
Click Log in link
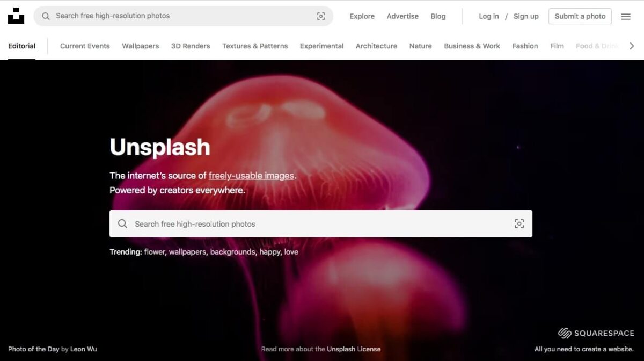click(489, 16)
